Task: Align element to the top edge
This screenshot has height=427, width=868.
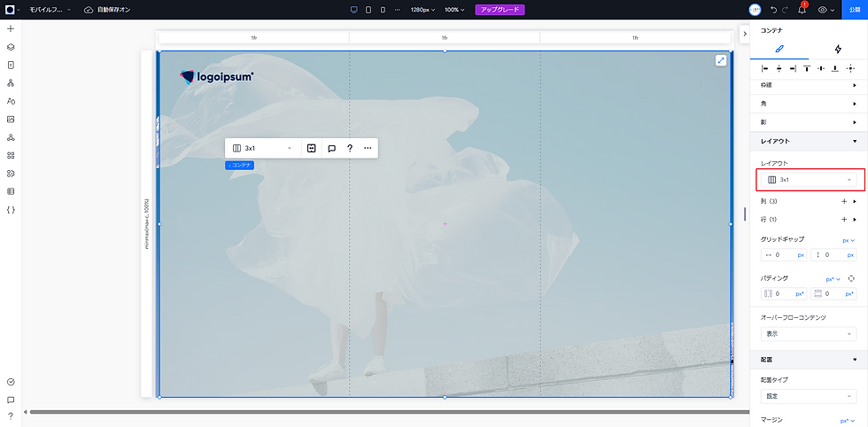Action: click(x=807, y=69)
